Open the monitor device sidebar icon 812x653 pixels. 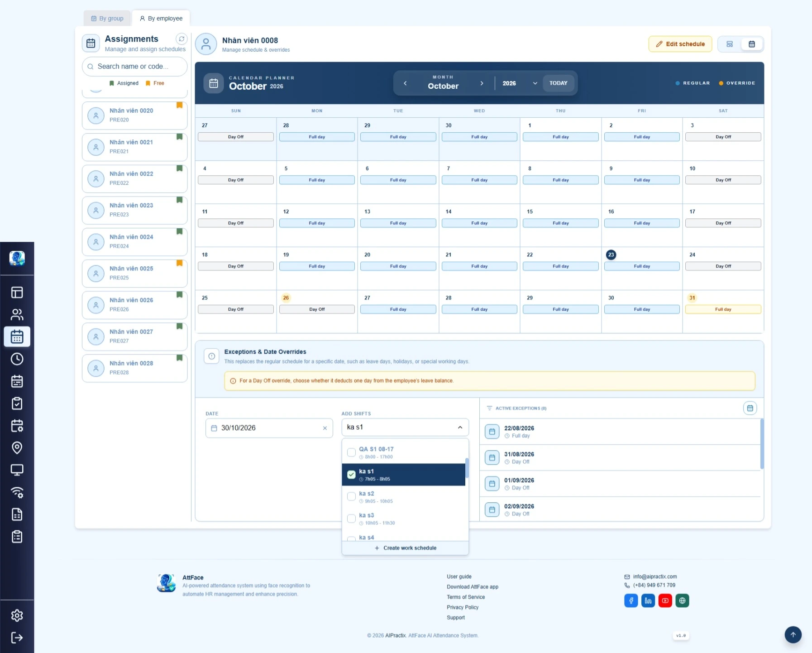click(x=17, y=470)
